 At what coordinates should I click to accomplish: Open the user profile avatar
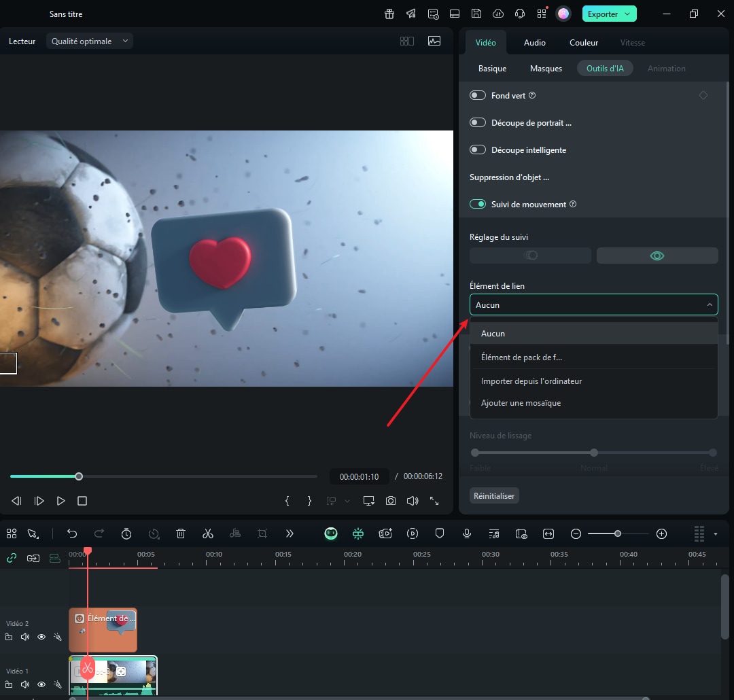tap(563, 14)
